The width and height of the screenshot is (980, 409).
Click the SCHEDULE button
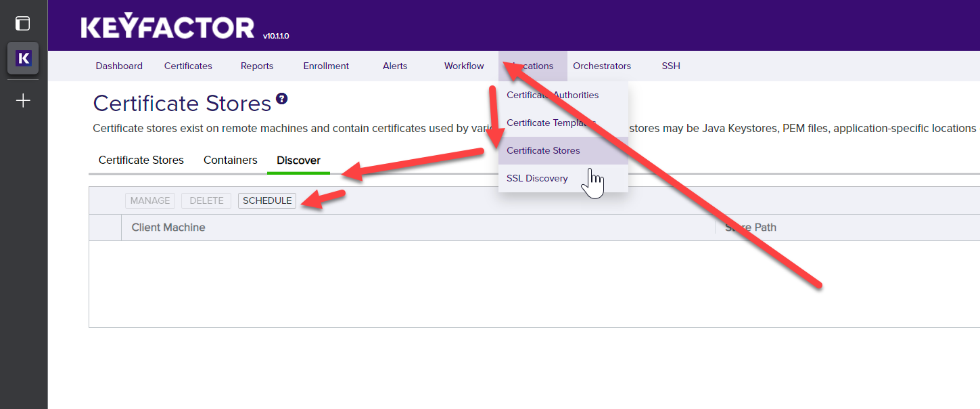click(x=267, y=200)
